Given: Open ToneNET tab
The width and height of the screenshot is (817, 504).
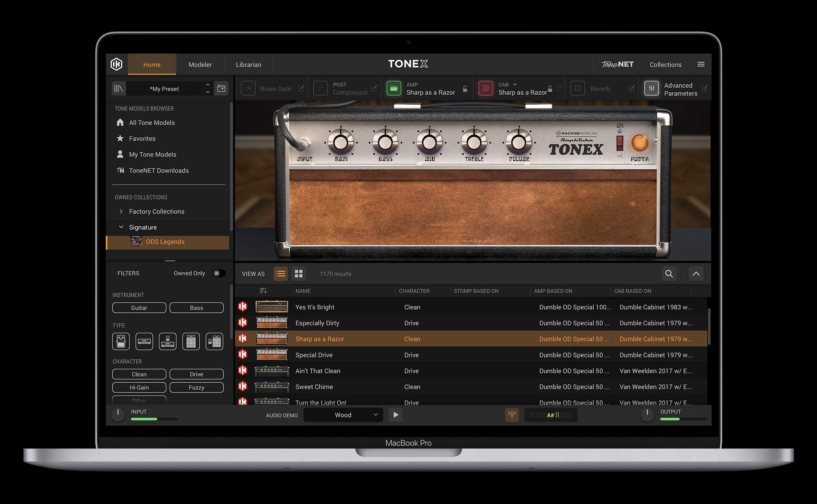Looking at the screenshot, I should point(617,64).
